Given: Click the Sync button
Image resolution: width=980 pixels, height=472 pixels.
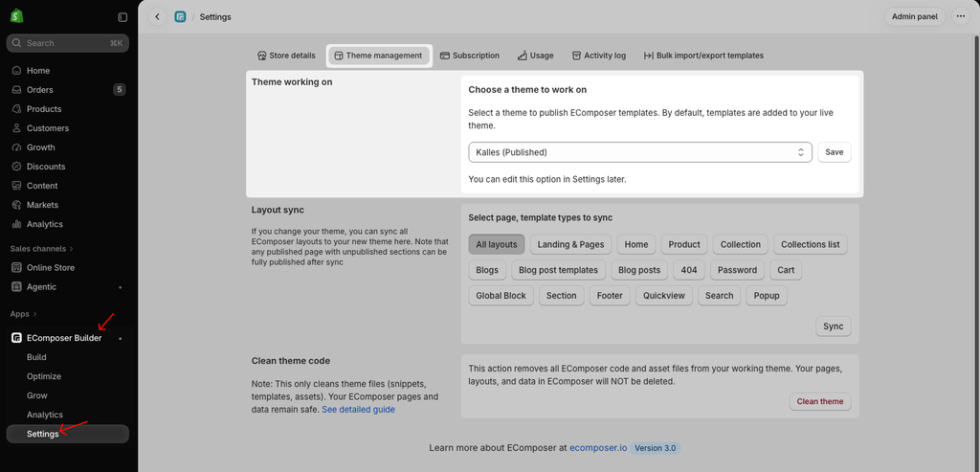Looking at the screenshot, I should [x=834, y=326].
